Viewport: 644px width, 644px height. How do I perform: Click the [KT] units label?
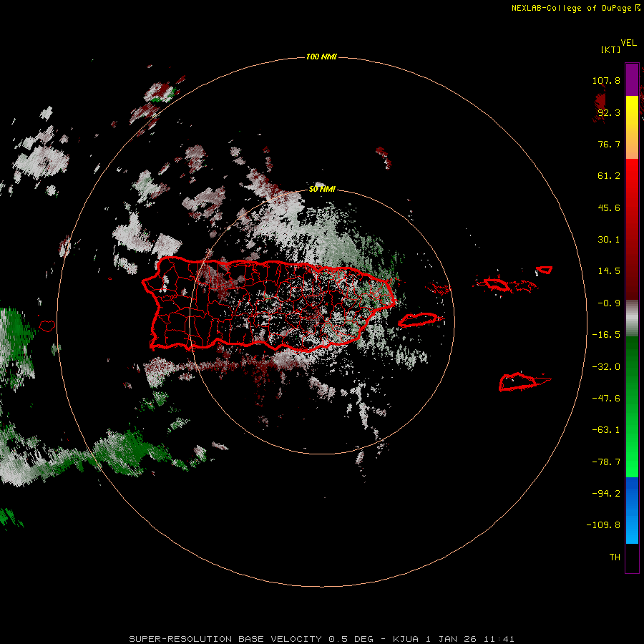tap(610, 49)
